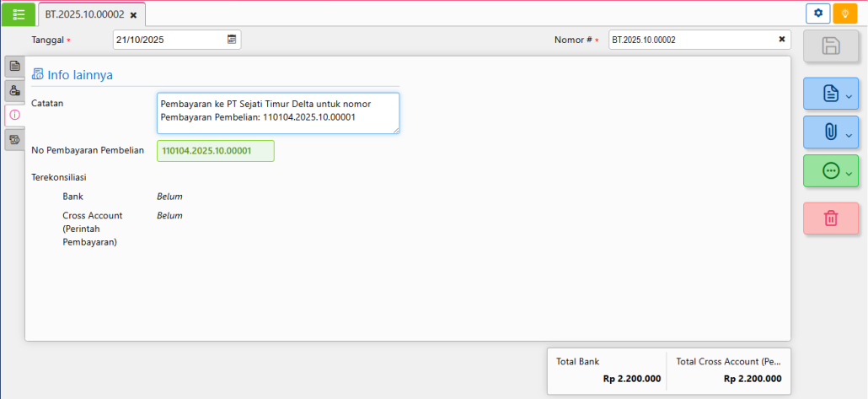Image resolution: width=868 pixels, height=399 pixels.
Task: Open the second sidebar tab icon
Action: [x=14, y=90]
